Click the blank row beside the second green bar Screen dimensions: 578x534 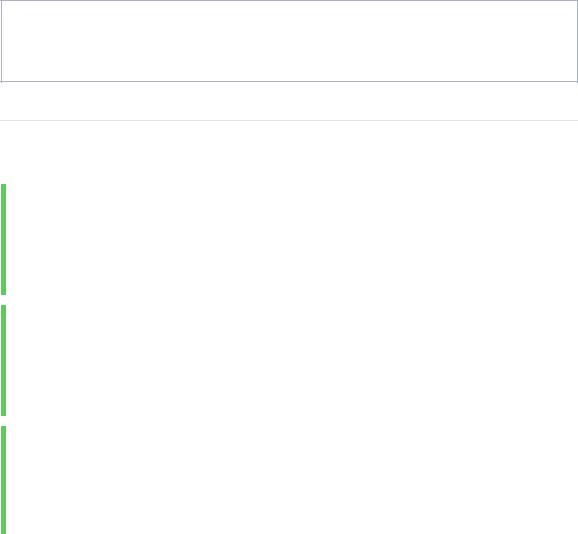pos(292,360)
